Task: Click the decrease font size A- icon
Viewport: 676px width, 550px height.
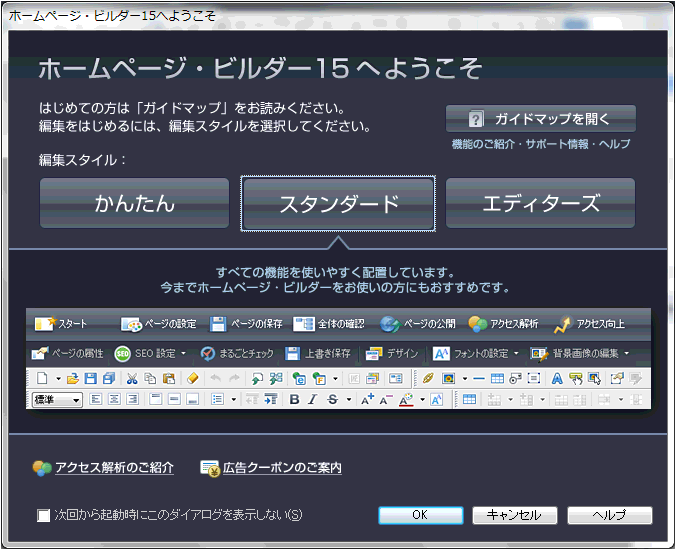Action: point(386,400)
